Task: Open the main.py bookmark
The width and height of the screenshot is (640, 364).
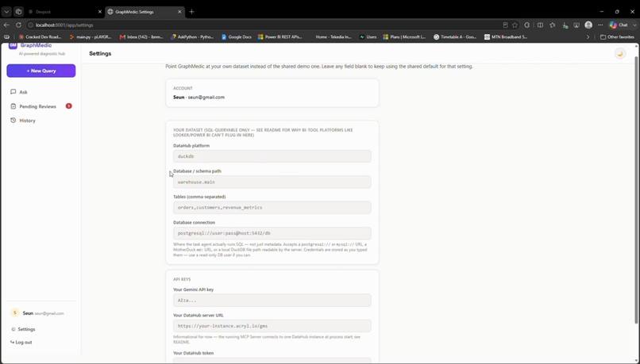Action: [x=91, y=36]
